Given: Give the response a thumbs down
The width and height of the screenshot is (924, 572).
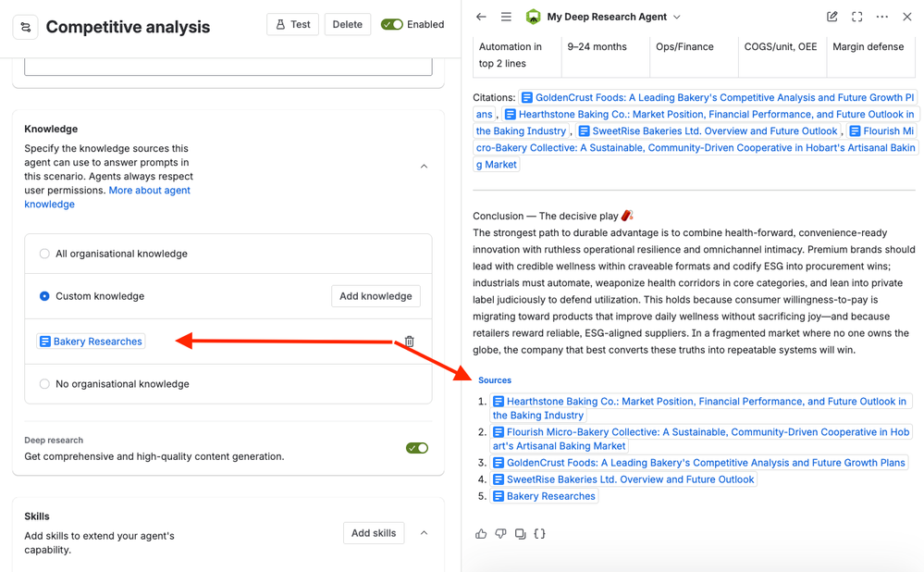Looking at the screenshot, I should [500, 534].
